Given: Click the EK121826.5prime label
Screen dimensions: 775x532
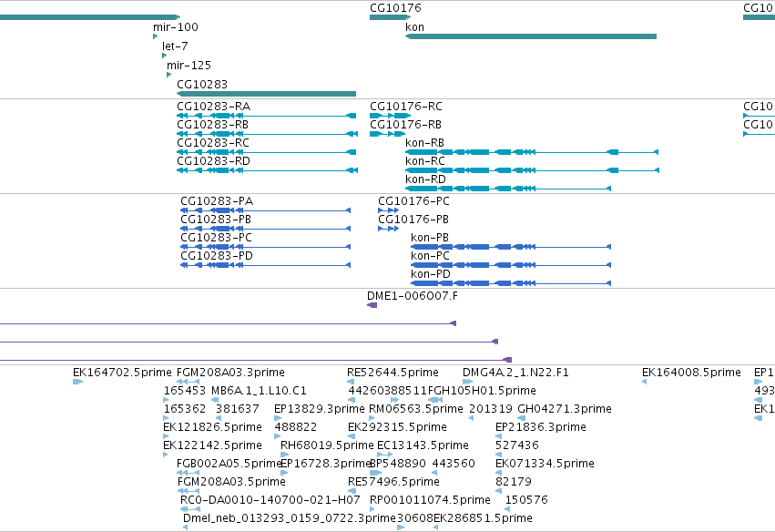Looking at the screenshot, I should (x=212, y=427).
